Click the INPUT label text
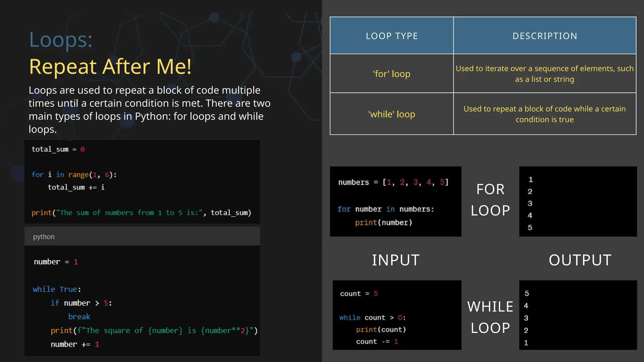The height and width of the screenshot is (362, 644). pos(395,260)
